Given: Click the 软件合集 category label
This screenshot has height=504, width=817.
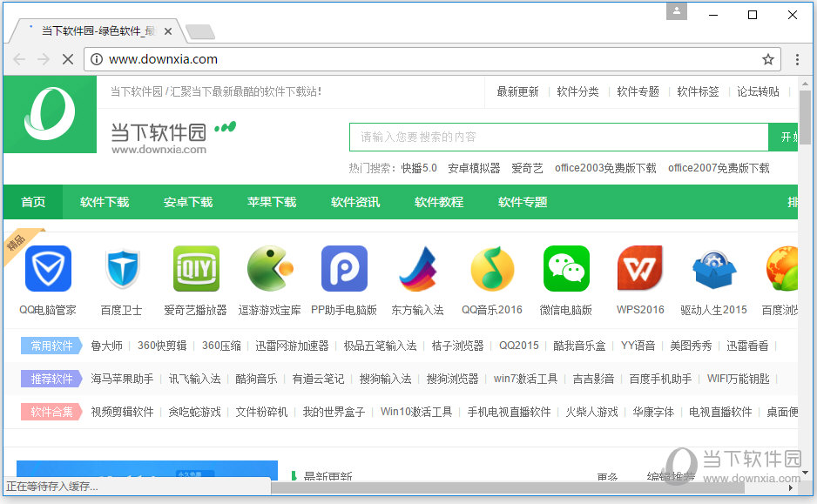Looking at the screenshot, I should (51, 413).
